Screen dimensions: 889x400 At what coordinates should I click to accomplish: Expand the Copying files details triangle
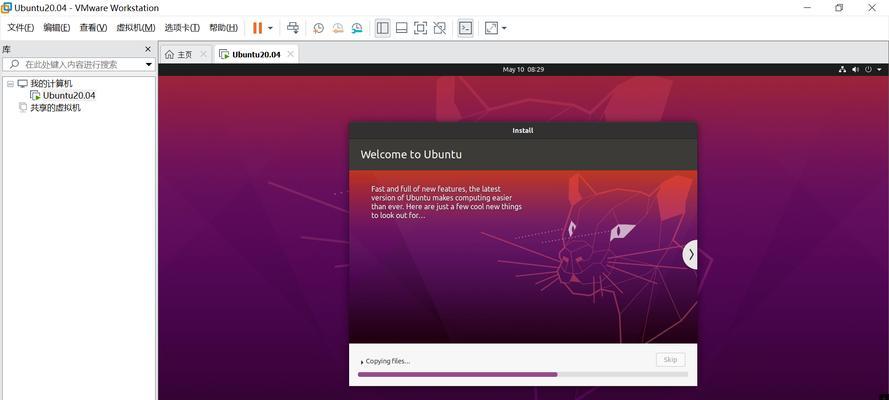pyautogui.click(x=362, y=361)
